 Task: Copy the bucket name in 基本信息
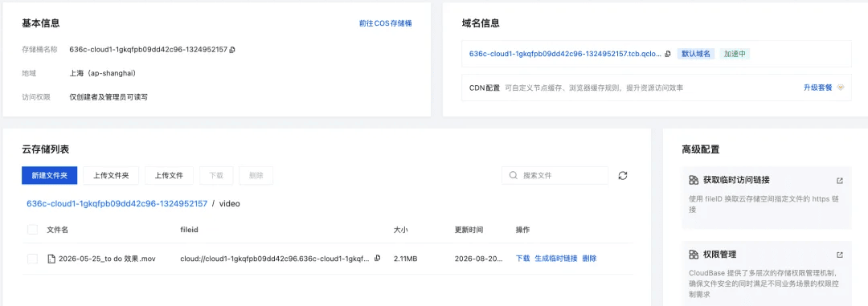click(x=232, y=50)
